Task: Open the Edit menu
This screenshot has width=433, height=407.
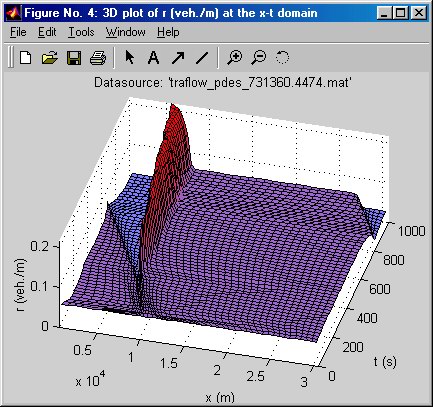Action: (47, 32)
